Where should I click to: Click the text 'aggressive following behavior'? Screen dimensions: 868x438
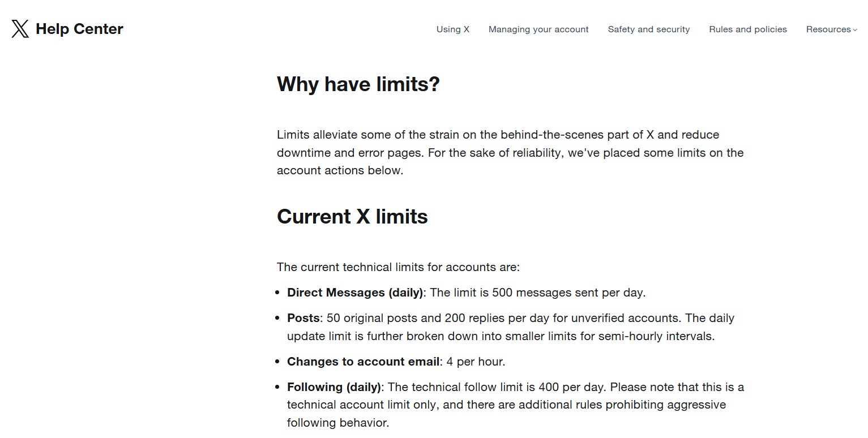coord(506,414)
